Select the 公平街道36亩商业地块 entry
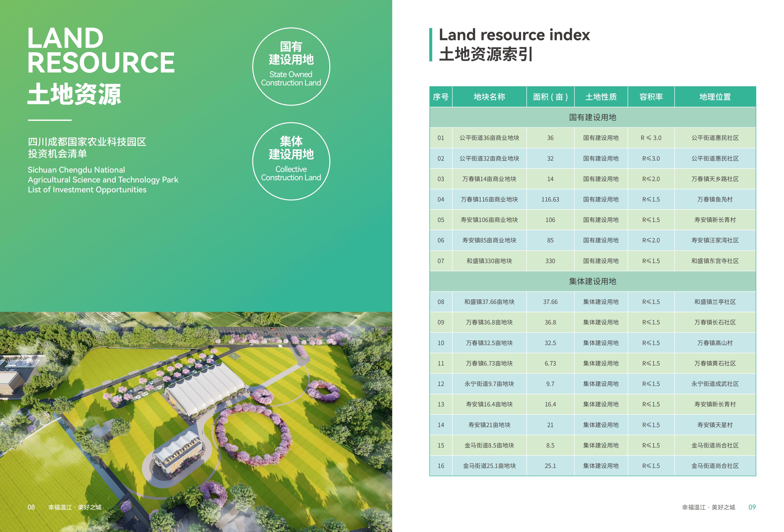Viewport: 784px width, 532px height. pos(489,138)
